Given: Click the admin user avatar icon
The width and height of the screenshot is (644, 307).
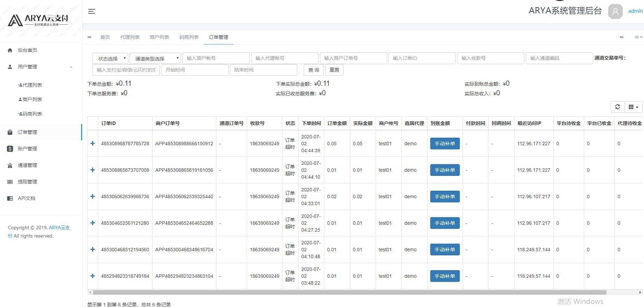Looking at the screenshot, I should [x=615, y=11].
